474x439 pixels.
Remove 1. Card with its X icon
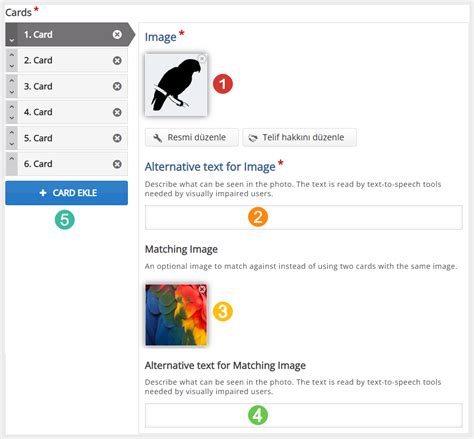(117, 34)
